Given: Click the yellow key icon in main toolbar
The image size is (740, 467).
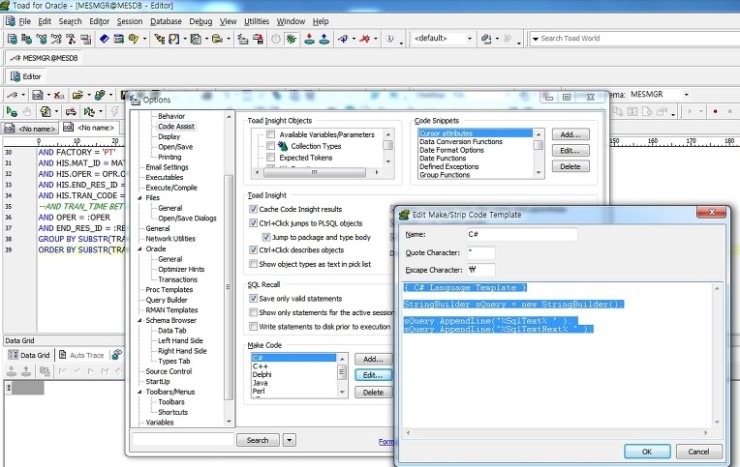Looking at the screenshot, I should [134, 39].
